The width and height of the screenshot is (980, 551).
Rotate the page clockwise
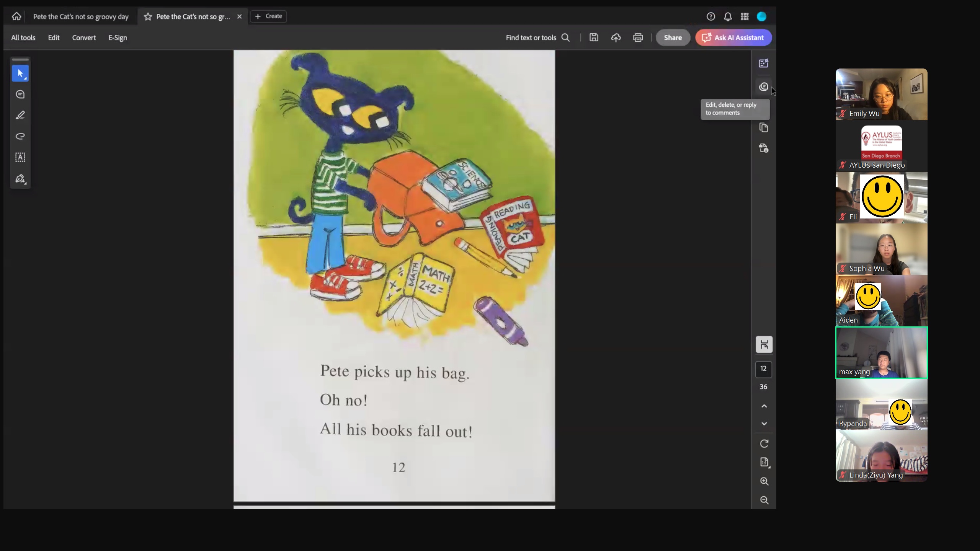[x=764, y=444]
